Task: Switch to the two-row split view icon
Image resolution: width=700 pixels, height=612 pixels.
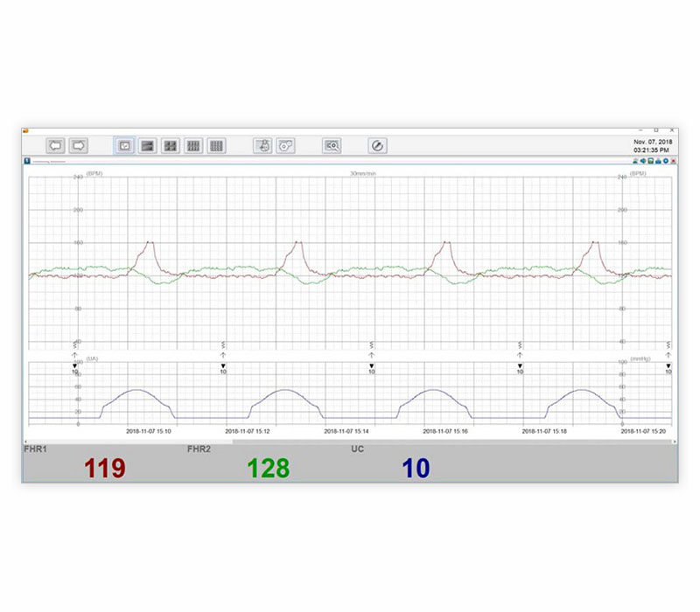Action: (x=148, y=146)
